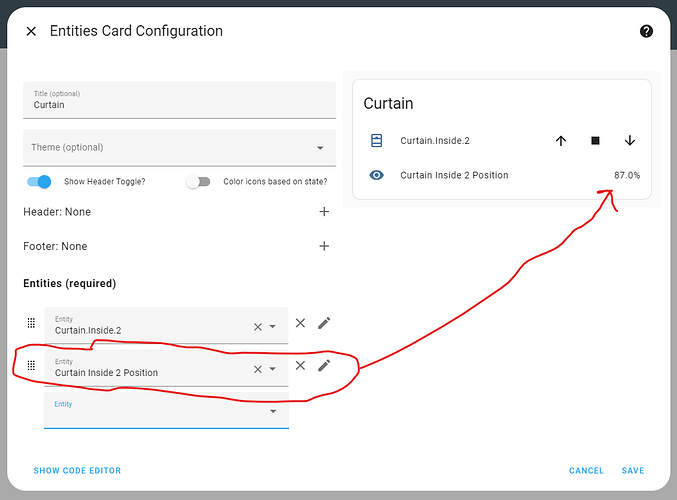The height and width of the screenshot is (500, 677).
Task: Remove the Curtain Inside 2 Position row
Action: click(x=301, y=366)
